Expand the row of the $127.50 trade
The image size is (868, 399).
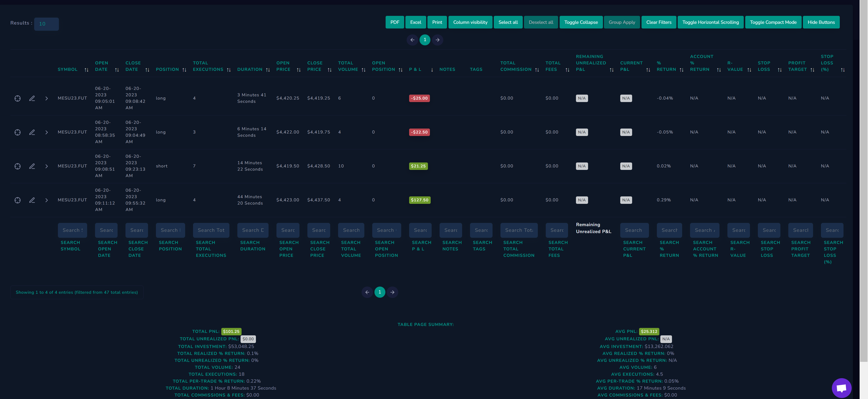pos(47,200)
